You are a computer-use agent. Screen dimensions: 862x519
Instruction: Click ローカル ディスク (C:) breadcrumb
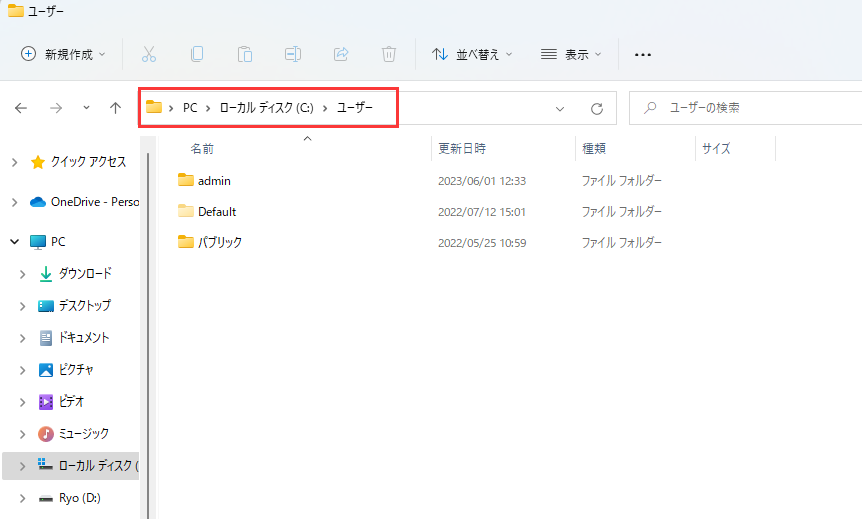(x=267, y=108)
